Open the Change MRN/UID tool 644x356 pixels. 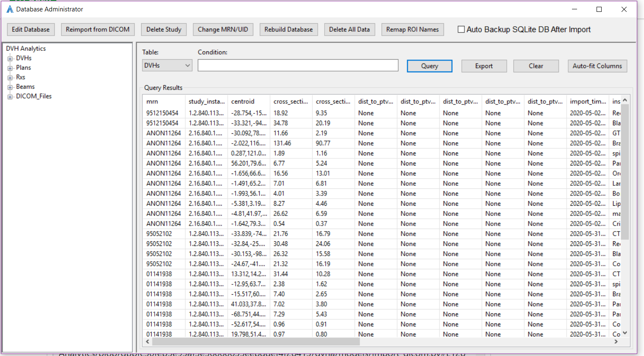[223, 29]
